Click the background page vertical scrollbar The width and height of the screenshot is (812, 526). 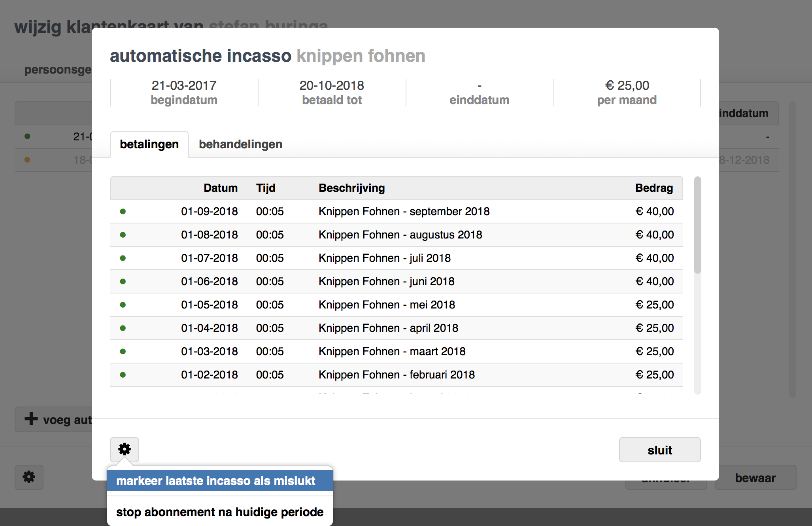coord(792,249)
